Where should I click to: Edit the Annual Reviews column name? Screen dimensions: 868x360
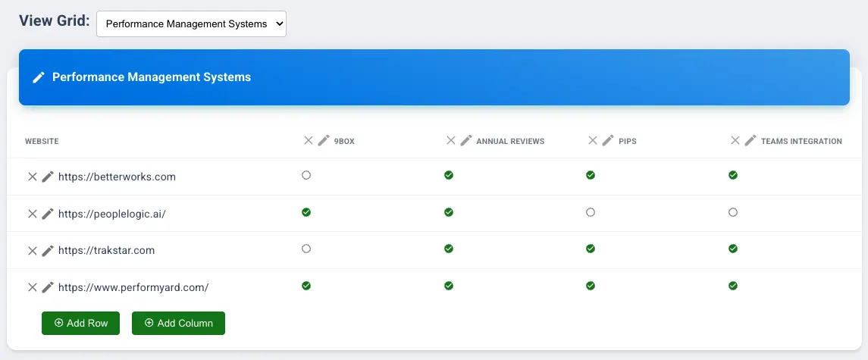(x=466, y=141)
